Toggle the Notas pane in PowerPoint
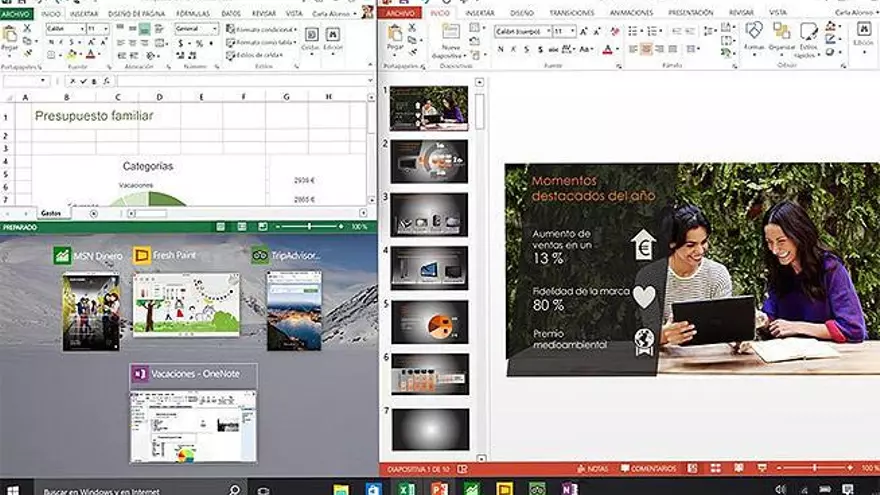880x495 pixels. point(592,468)
